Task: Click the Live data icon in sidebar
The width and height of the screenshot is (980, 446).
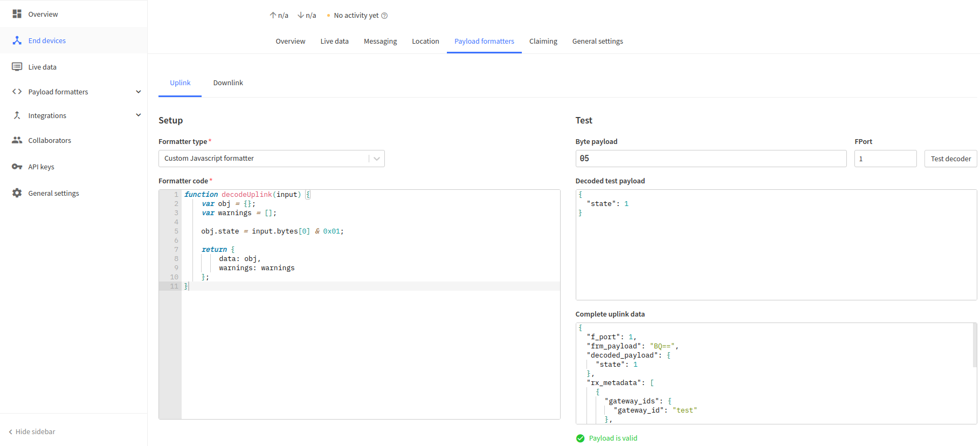Action: coord(17,67)
